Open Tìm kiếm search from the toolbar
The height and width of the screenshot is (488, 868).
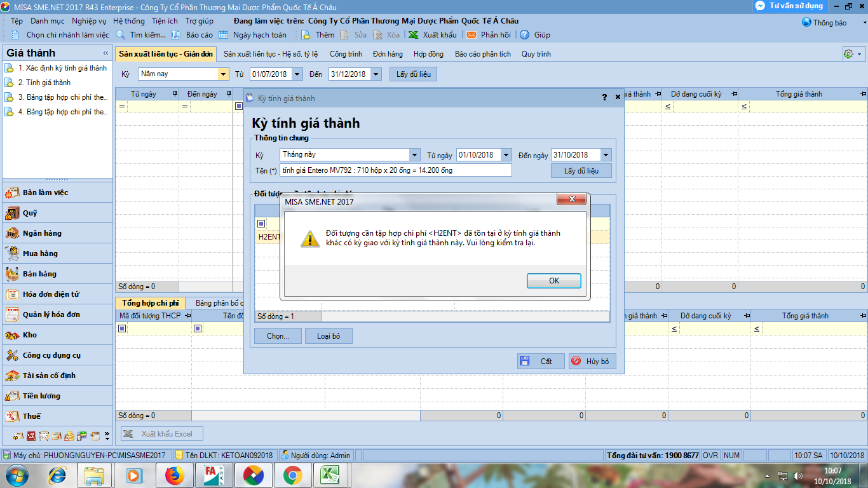pyautogui.click(x=142, y=35)
